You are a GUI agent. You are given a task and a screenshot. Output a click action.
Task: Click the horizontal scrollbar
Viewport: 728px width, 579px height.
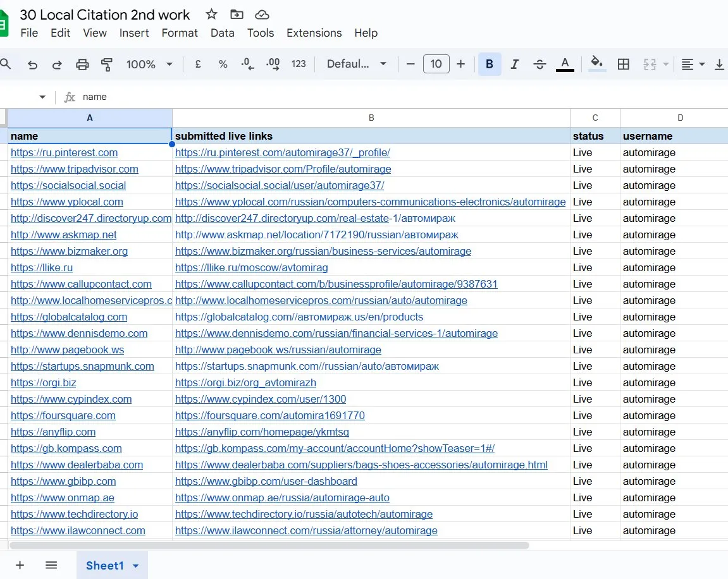[x=269, y=545]
